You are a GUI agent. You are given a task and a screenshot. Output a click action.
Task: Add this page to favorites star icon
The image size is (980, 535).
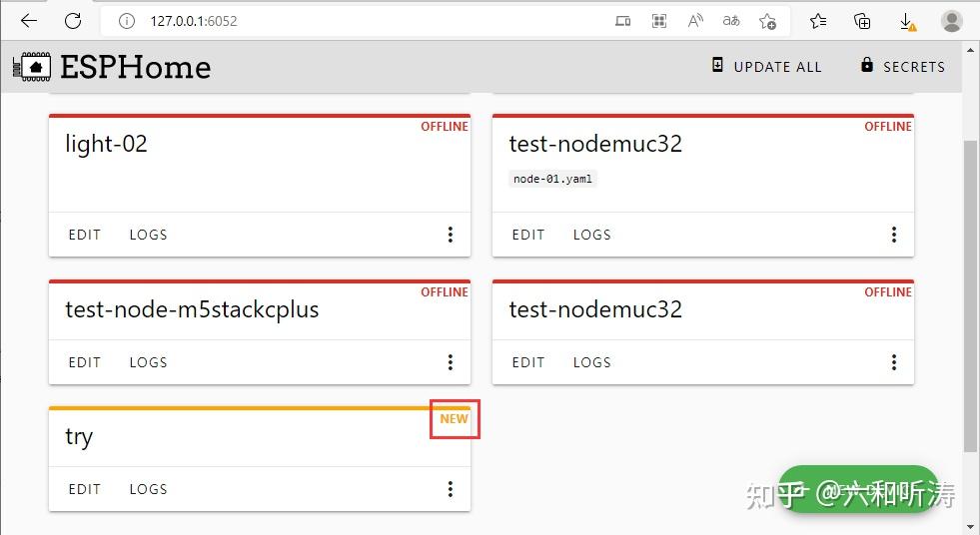tap(767, 21)
